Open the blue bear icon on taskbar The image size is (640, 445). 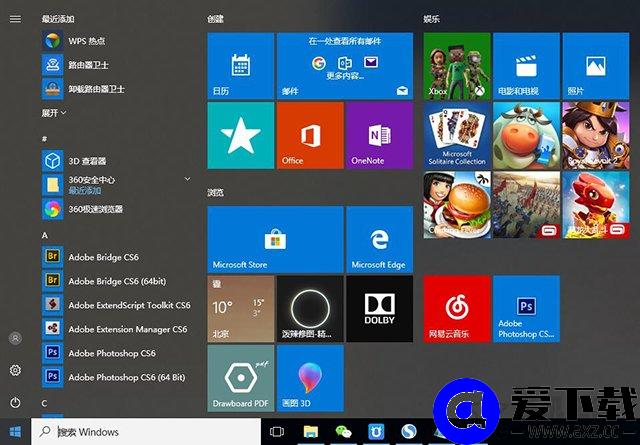[x=376, y=432]
